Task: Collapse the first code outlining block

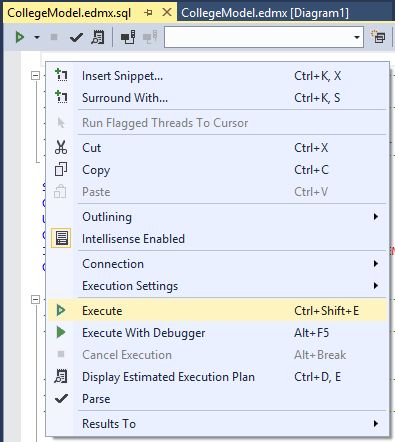Action: tap(35, 76)
